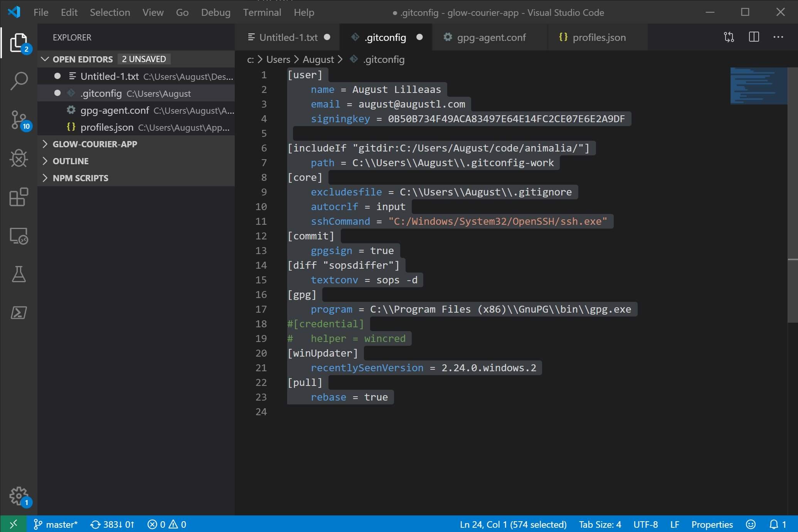Viewport: 798px width, 532px height.
Task: Open the View menu
Action: [x=153, y=12]
